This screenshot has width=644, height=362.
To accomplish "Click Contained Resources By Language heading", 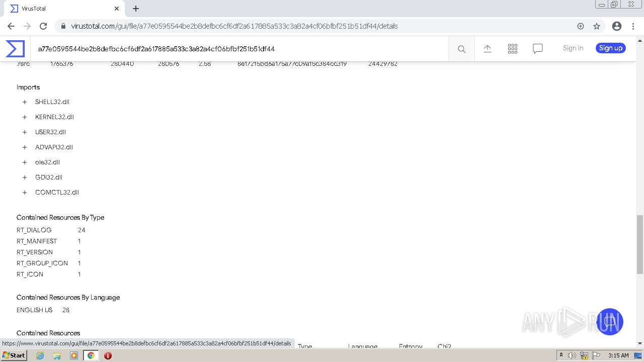I will [68, 297].
